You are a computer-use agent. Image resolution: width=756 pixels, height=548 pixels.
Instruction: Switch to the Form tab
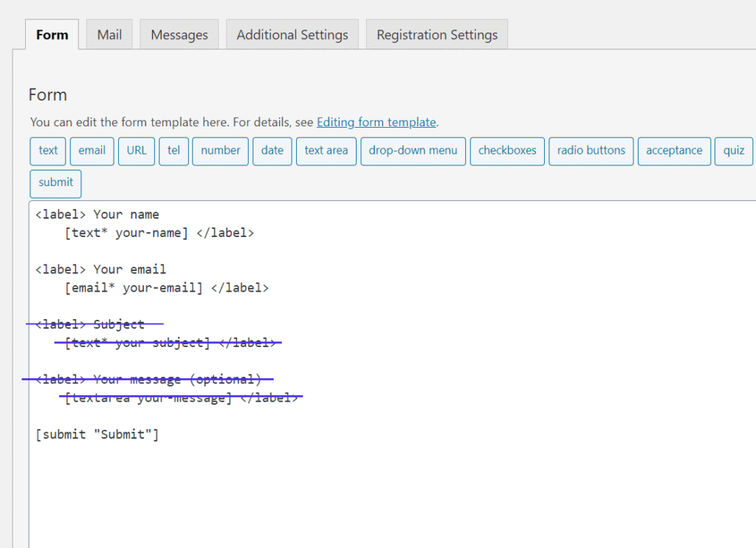(52, 35)
